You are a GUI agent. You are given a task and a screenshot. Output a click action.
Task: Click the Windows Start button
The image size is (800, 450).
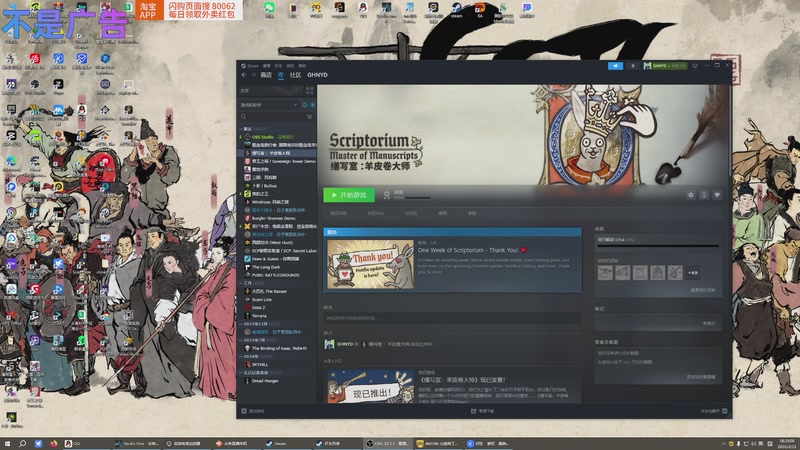tap(7, 444)
